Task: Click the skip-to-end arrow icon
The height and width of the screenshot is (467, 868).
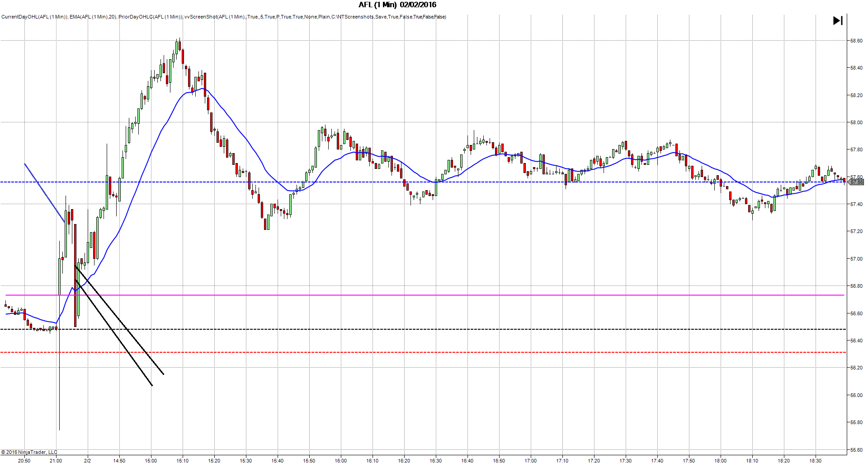Action: tap(838, 21)
